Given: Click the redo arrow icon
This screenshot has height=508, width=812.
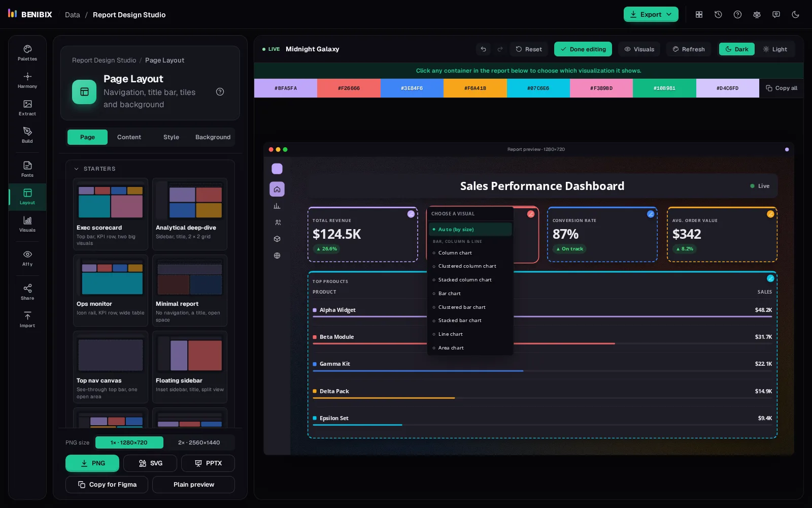Looking at the screenshot, I should 500,49.
